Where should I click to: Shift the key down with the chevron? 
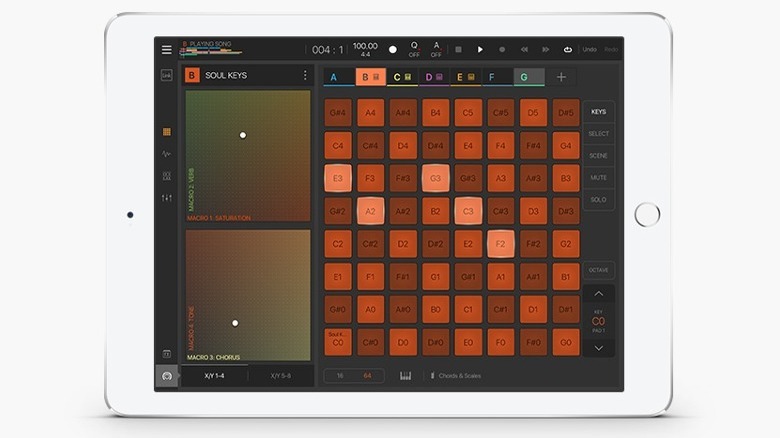[598, 347]
